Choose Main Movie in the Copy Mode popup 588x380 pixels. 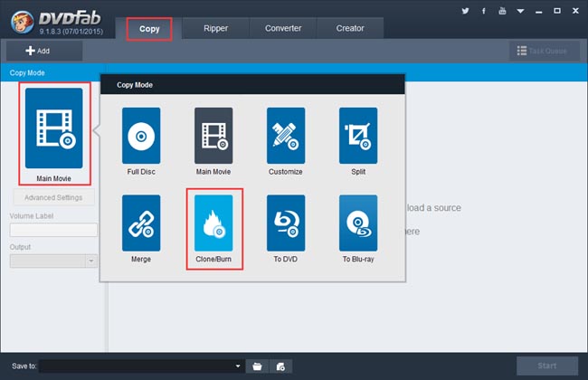coord(213,136)
